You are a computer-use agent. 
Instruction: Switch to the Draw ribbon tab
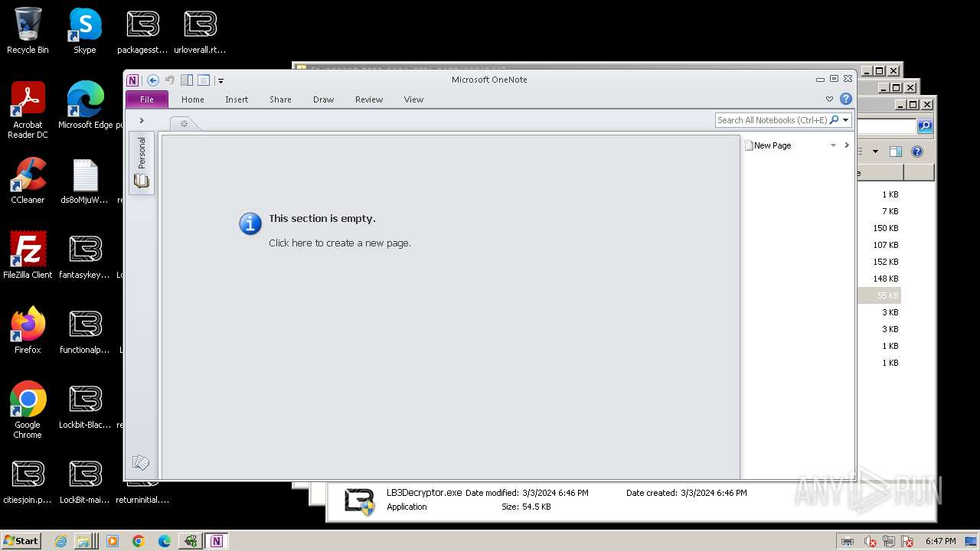coord(324,99)
